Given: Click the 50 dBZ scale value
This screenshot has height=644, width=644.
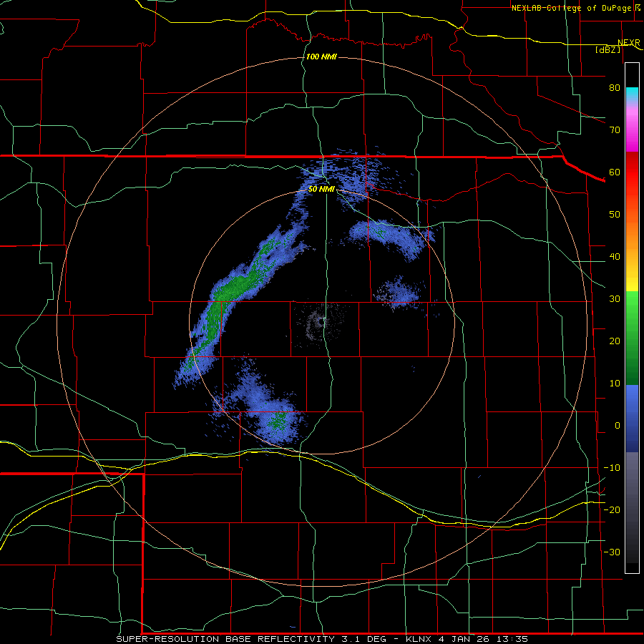Looking at the screenshot, I should [x=615, y=215].
